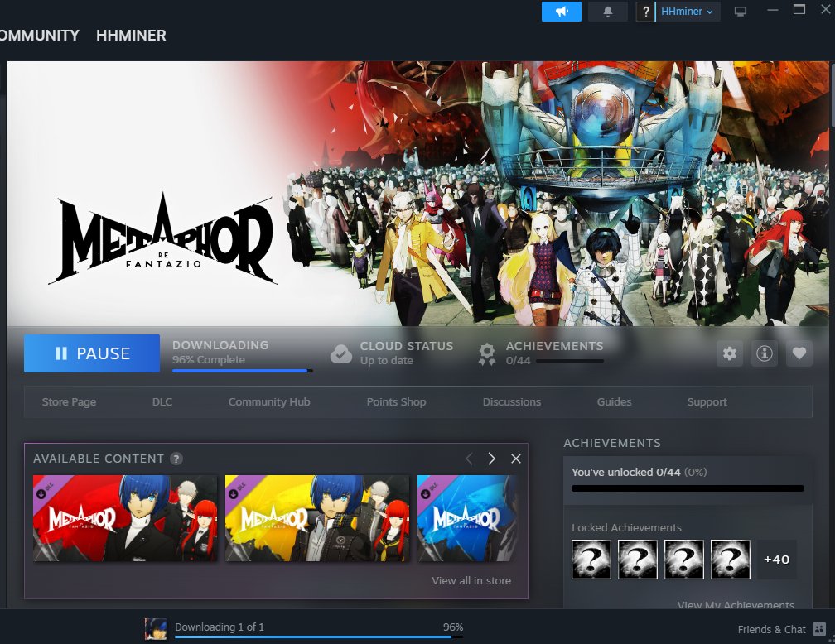Open the notifications bell
Image resolution: width=835 pixels, height=644 pixels.
(608, 12)
